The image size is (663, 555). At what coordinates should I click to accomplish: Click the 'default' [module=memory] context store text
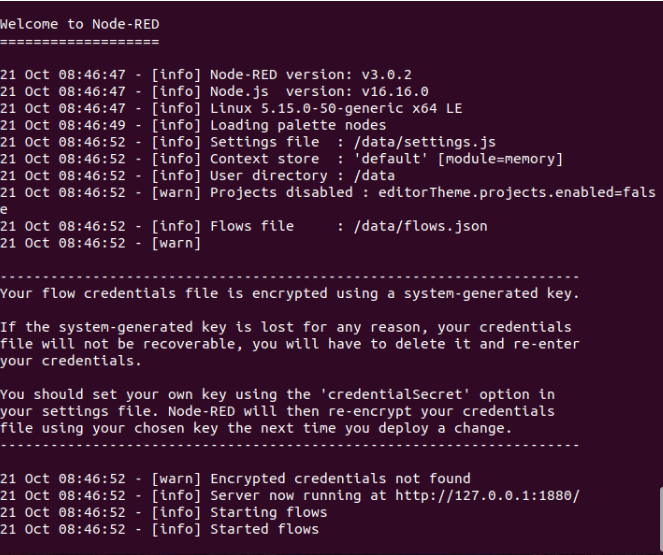458,159
